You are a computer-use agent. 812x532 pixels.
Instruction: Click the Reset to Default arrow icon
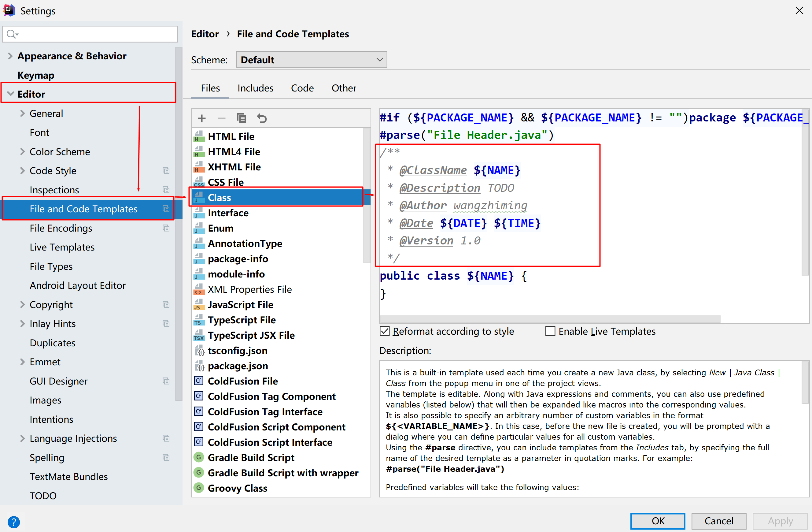(262, 118)
